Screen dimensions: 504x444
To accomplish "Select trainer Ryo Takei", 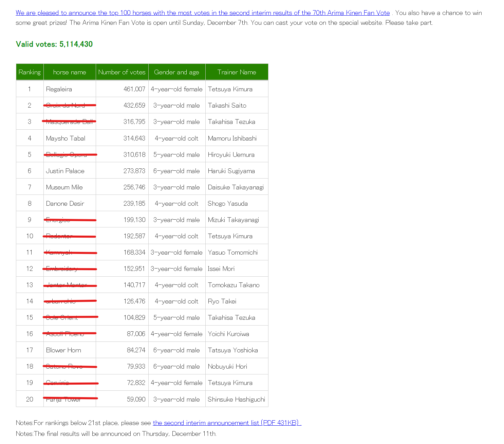I will coord(222,301).
